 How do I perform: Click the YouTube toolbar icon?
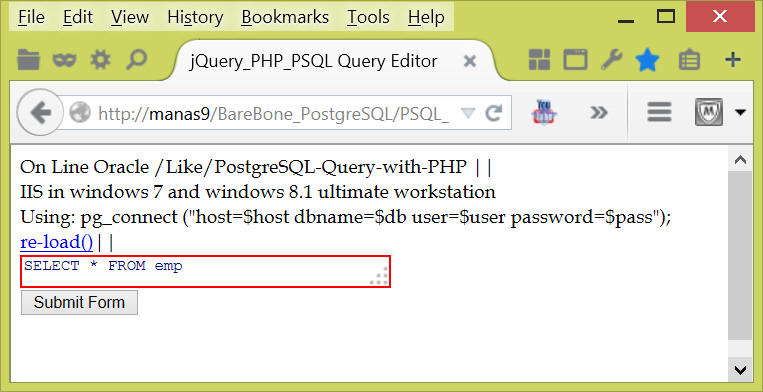(x=544, y=113)
